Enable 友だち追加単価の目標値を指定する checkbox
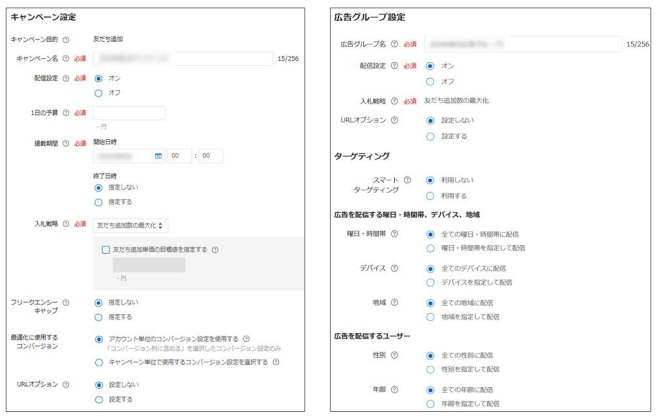This screenshot has width=659, height=418. pos(106,250)
